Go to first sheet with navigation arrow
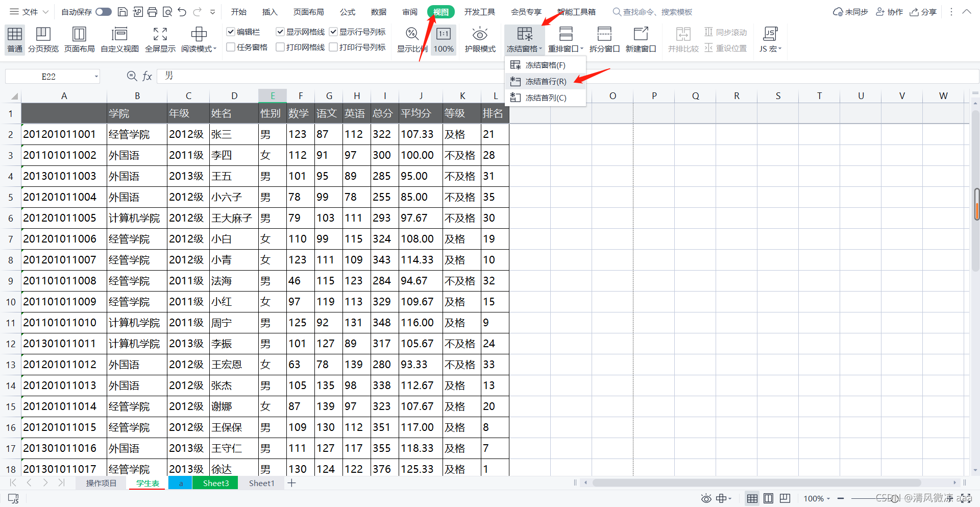 [x=13, y=482]
